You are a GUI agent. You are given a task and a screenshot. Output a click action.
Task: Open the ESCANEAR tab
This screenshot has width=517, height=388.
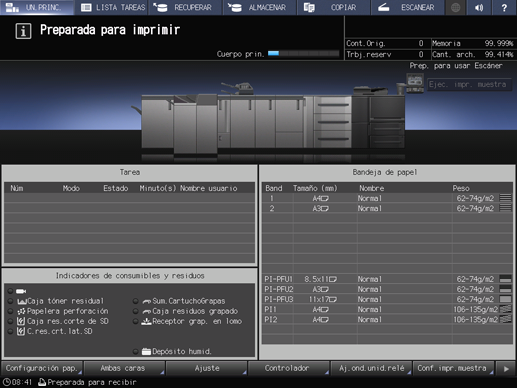click(408, 7)
